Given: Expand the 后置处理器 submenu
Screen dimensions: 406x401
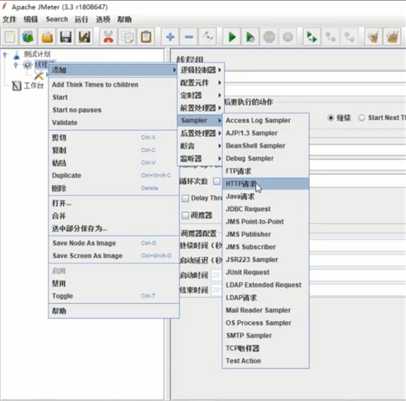Looking at the screenshot, I should tap(201, 133).
